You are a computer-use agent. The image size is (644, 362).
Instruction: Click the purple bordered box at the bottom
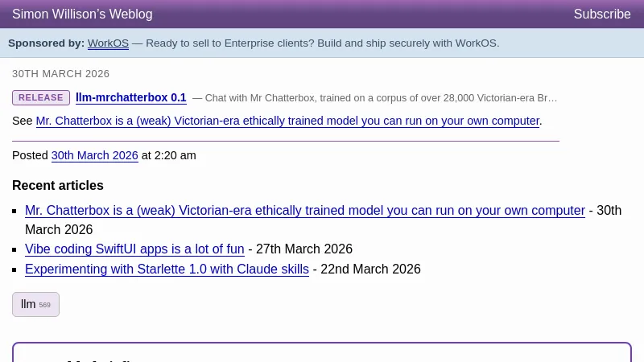[322, 352]
